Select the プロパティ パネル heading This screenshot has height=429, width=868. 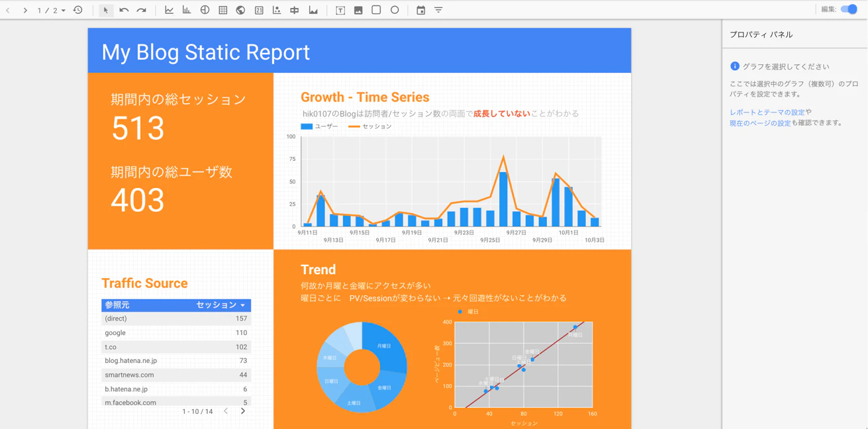click(x=761, y=34)
